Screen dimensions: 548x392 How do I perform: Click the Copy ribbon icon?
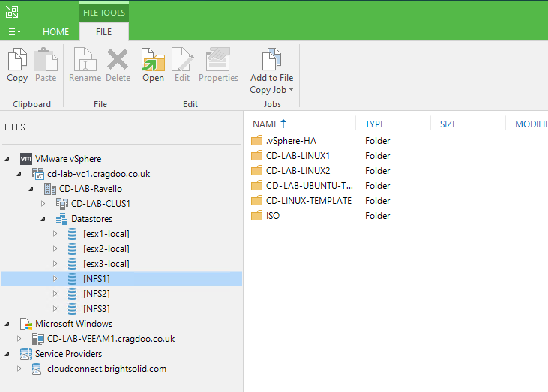[x=17, y=59]
